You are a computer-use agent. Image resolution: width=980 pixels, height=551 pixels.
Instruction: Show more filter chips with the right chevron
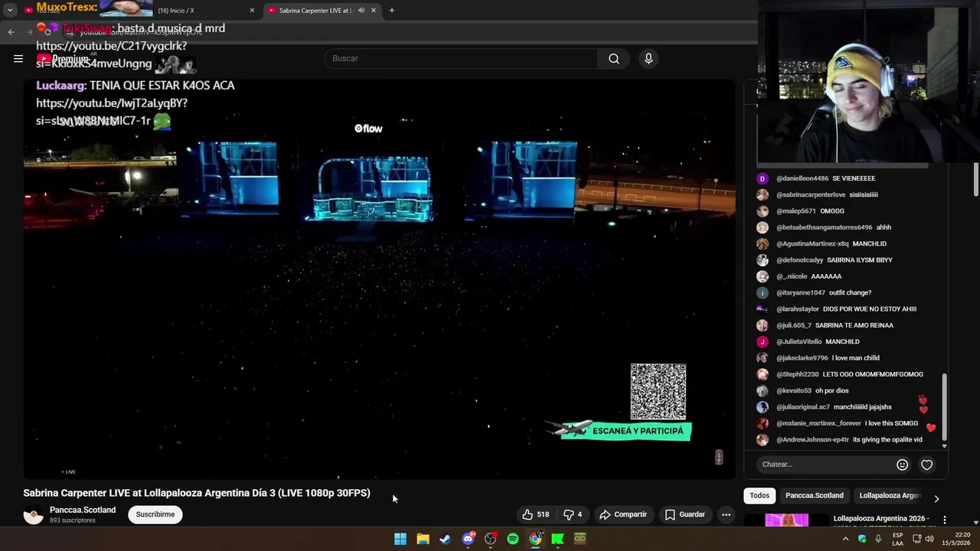coord(936,498)
